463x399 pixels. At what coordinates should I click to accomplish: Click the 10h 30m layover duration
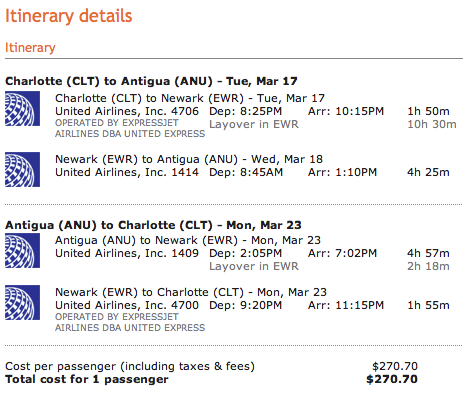coord(432,124)
